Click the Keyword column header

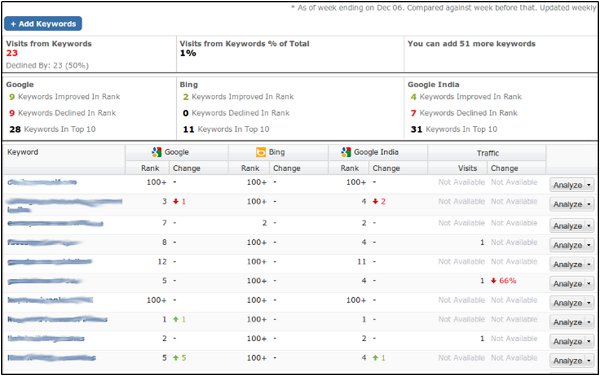tap(23, 152)
